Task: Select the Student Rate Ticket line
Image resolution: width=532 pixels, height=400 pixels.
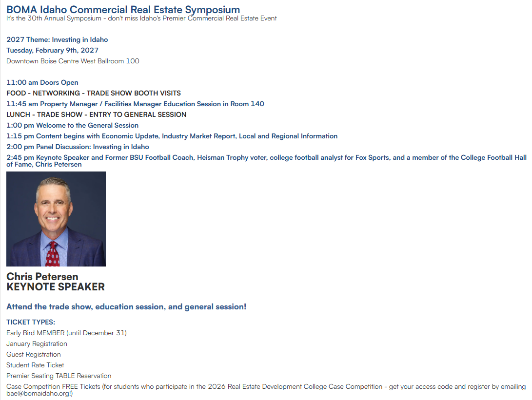Action: tap(35, 365)
